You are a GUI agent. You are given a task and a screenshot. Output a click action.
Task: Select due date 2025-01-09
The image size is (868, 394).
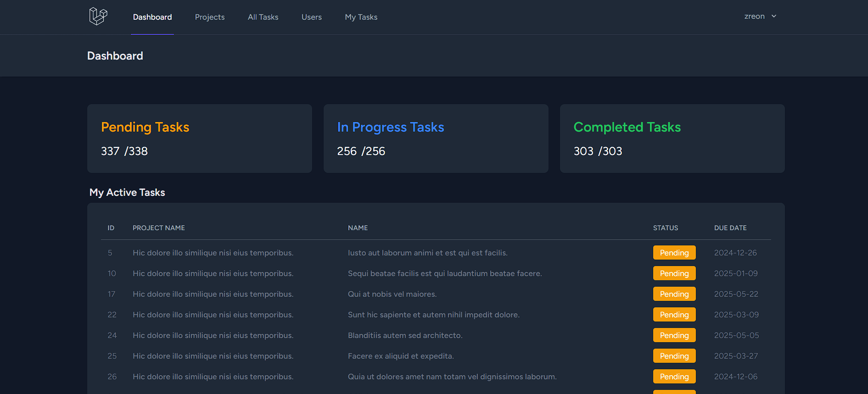(736, 273)
